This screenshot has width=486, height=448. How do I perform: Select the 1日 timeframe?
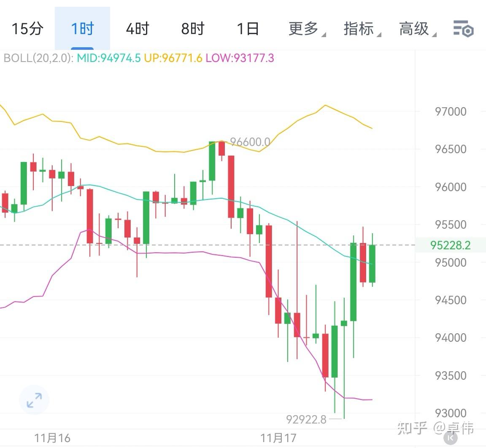247,29
